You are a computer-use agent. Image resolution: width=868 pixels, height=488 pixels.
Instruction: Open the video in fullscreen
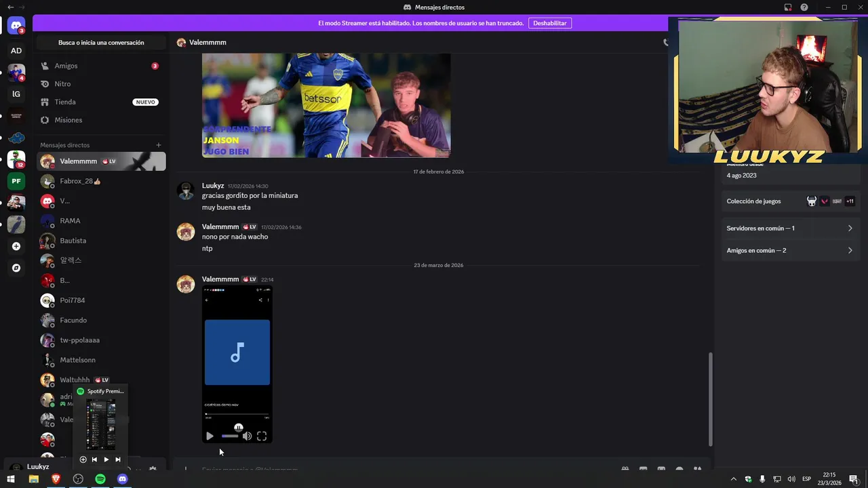pos(262,436)
